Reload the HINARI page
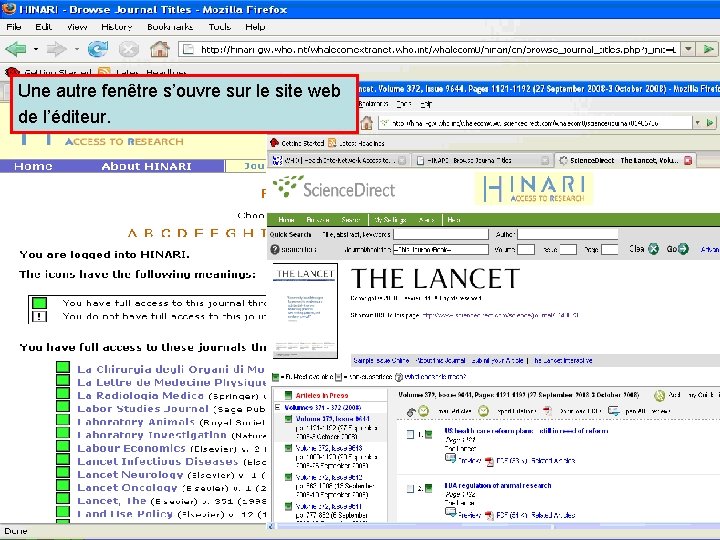The image size is (720, 540). (x=98, y=49)
